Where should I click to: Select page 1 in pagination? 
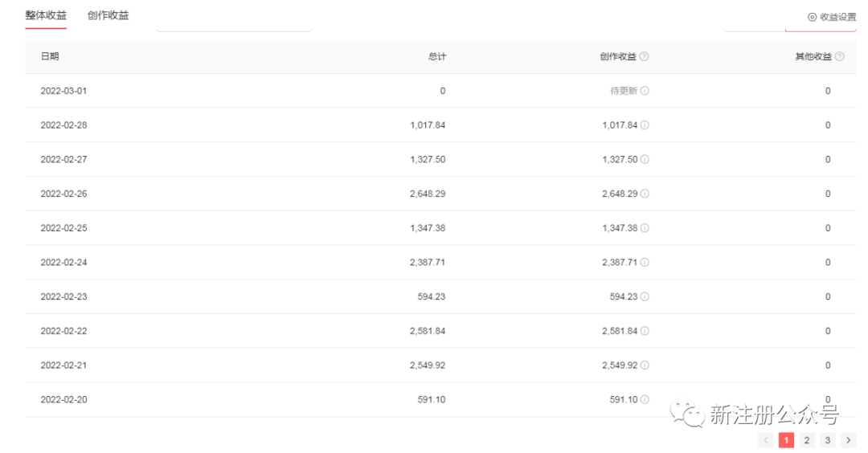787,439
